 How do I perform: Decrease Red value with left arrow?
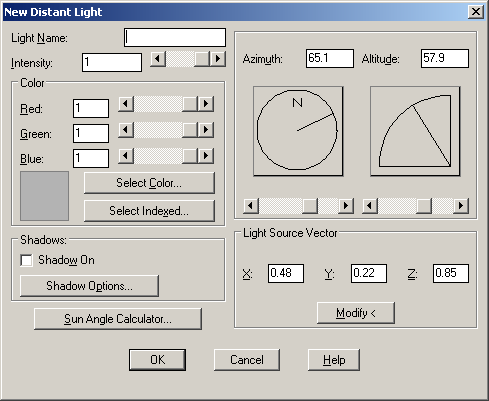tap(126, 104)
